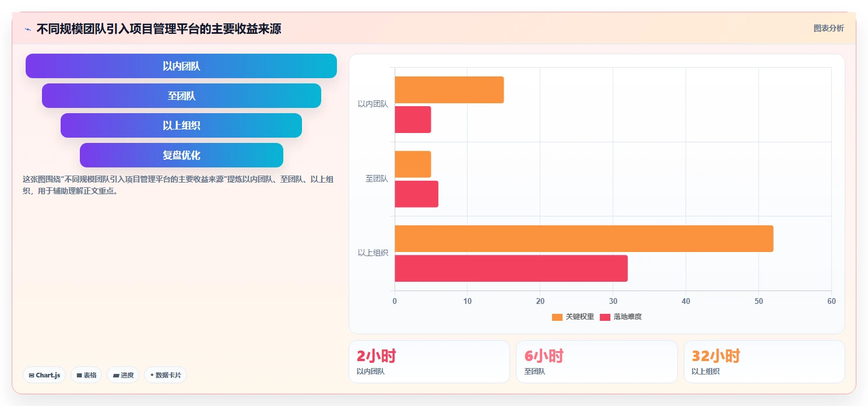Click the 进度 tag
Viewport: 868px width, 406px height.
pos(123,375)
